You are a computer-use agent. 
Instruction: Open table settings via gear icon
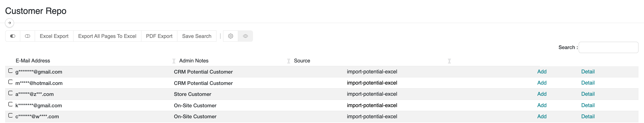(x=231, y=36)
